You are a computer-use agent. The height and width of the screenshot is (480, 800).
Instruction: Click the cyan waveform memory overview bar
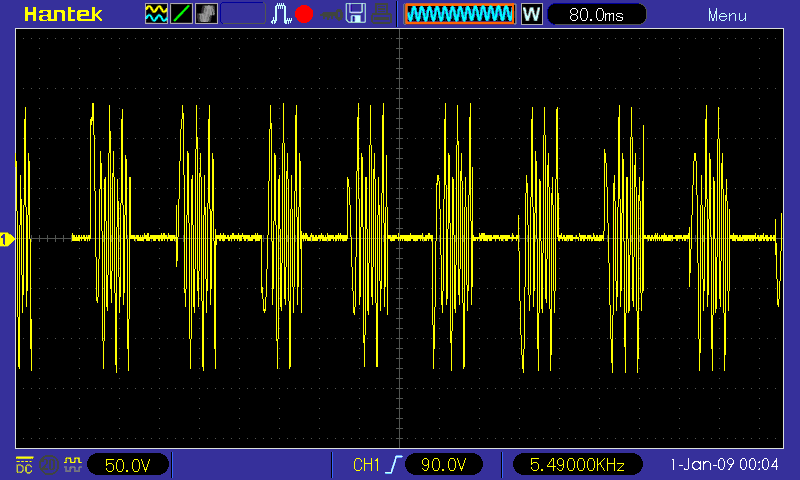460,14
